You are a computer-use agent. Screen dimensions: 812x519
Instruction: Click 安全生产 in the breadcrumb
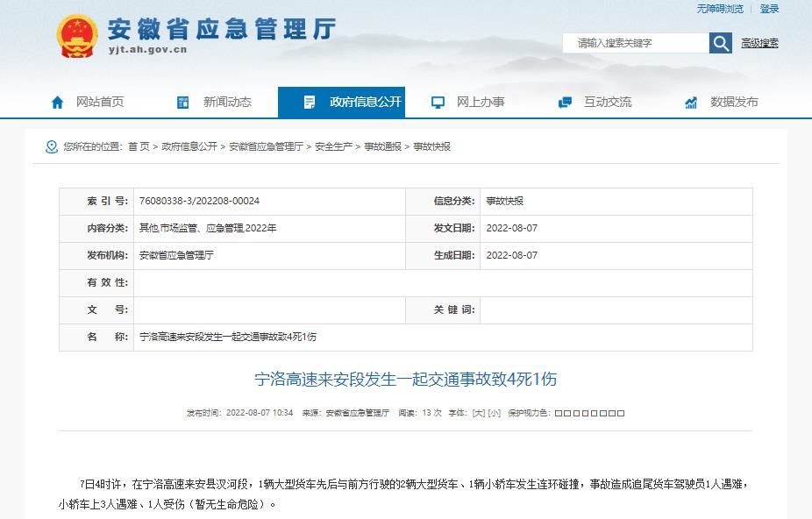[x=333, y=146]
